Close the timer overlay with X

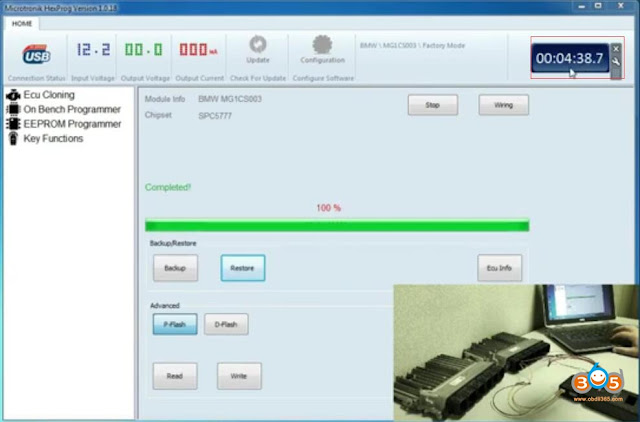616,49
